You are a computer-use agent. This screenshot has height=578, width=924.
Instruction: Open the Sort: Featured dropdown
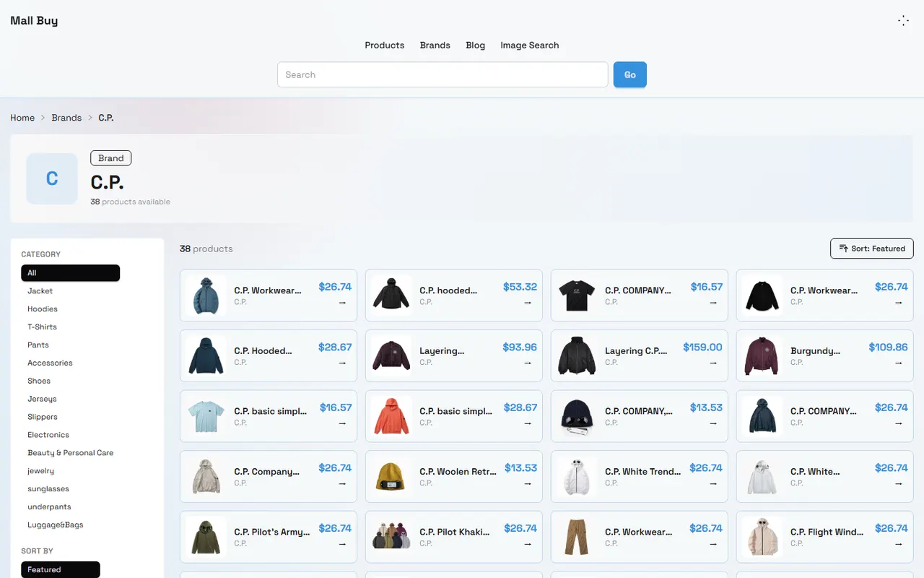[872, 249]
